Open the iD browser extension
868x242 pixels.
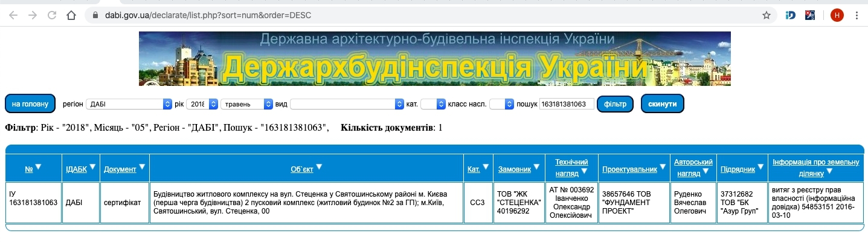tap(791, 15)
